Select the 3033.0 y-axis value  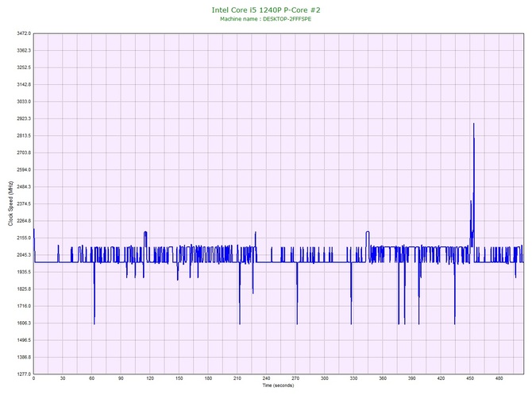(24, 102)
